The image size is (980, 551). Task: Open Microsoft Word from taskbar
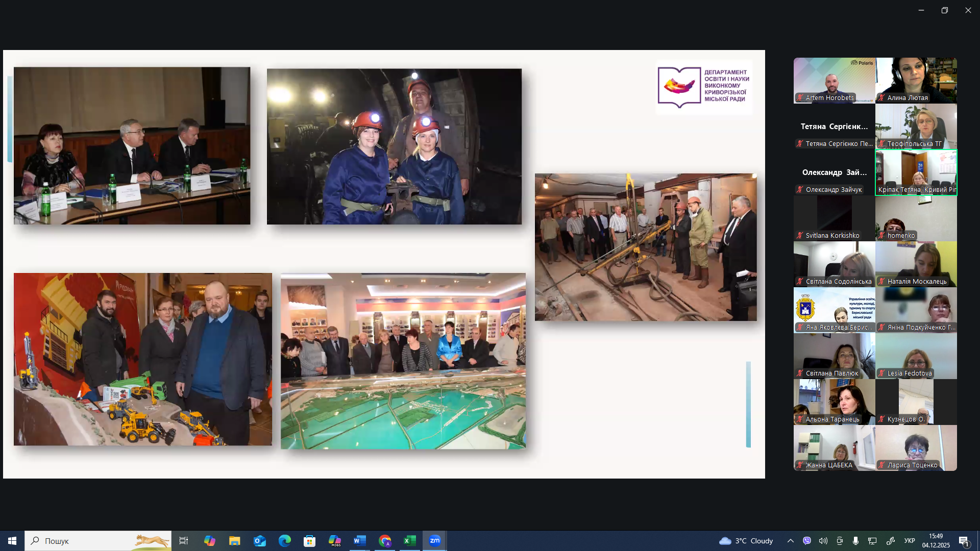[359, 541]
